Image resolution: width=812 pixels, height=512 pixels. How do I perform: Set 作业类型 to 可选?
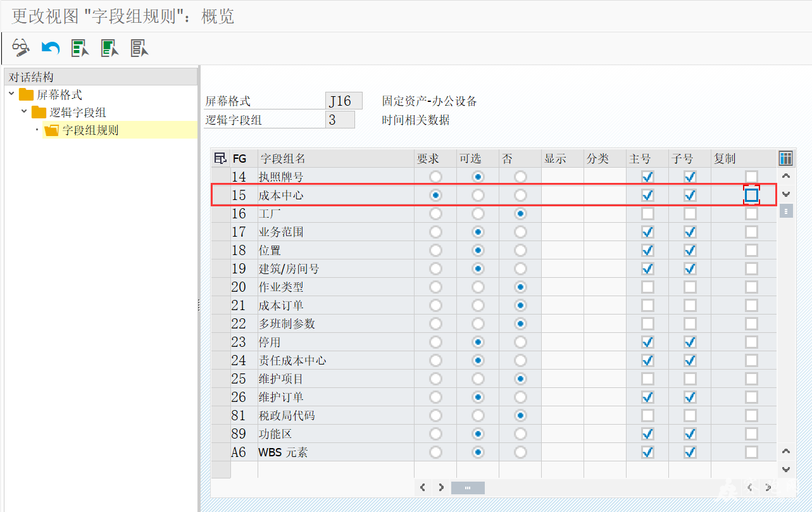pyautogui.click(x=478, y=287)
